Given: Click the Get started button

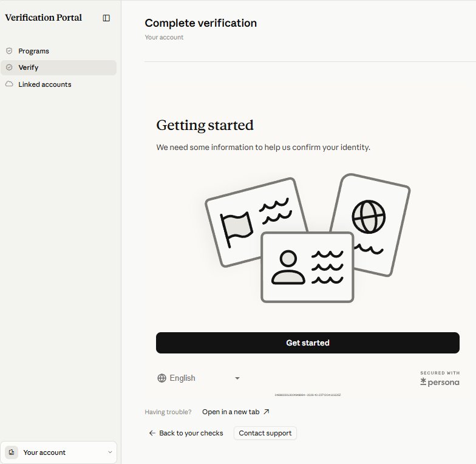Looking at the screenshot, I should pos(307,343).
